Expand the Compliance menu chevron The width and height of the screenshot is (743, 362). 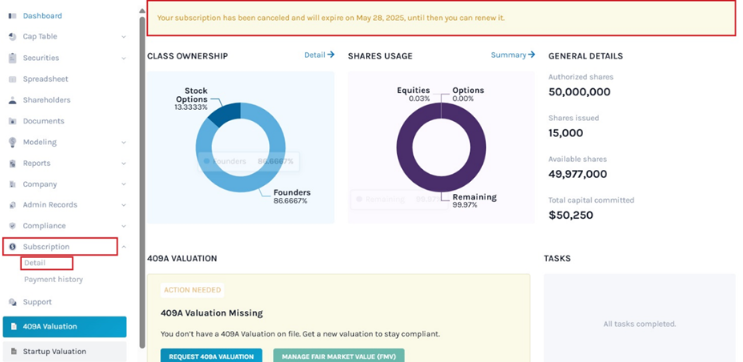[124, 226]
